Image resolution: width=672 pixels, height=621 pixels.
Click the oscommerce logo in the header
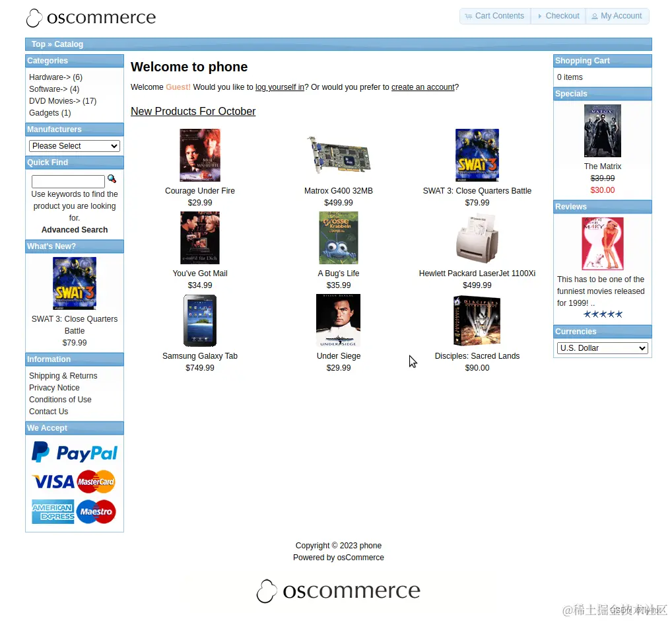pos(91,18)
